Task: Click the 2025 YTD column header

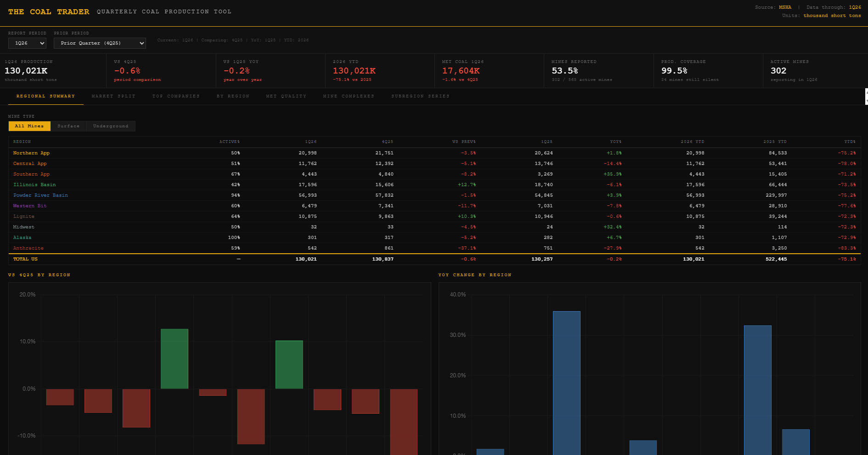Action: coord(775,142)
